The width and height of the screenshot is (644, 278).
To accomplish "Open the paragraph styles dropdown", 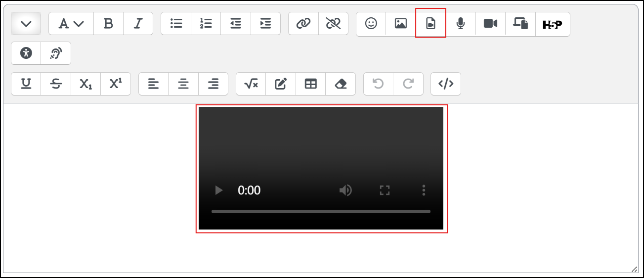I will pyautogui.click(x=71, y=24).
